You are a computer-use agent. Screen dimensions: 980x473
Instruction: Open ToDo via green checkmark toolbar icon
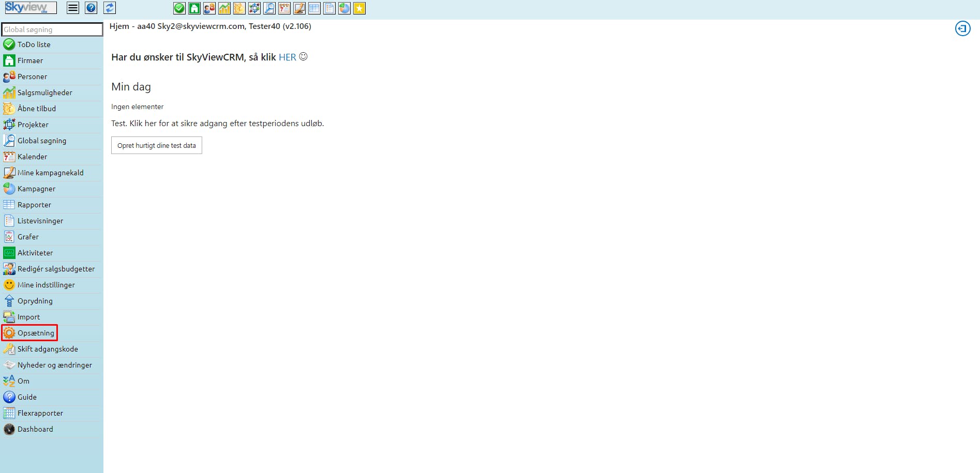[179, 8]
